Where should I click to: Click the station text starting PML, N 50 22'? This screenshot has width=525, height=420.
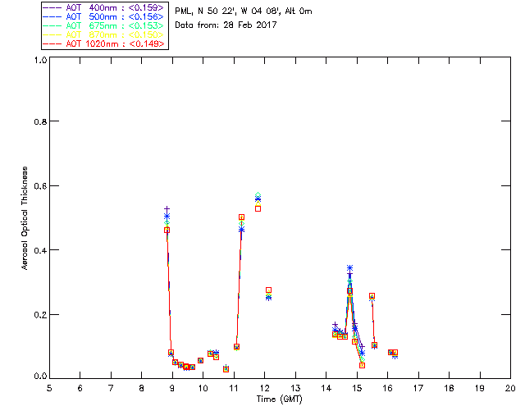(244, 11)
